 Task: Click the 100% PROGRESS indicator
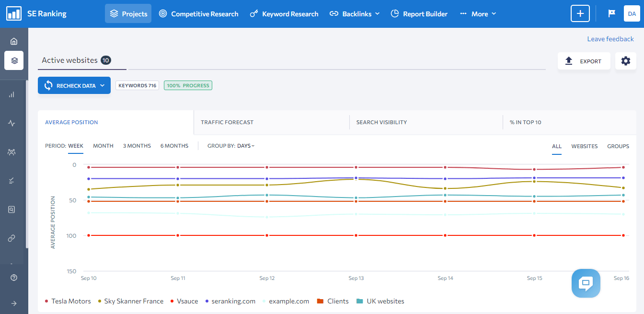[x=188, y=85]
